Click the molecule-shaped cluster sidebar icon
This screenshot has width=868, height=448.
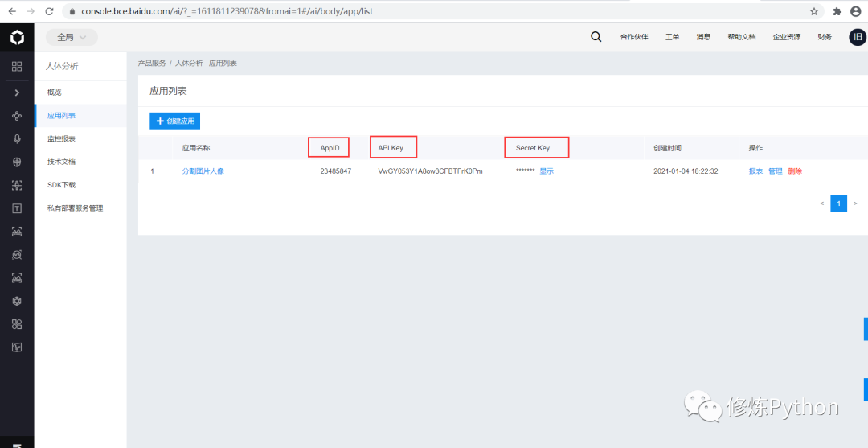[17, 116]
